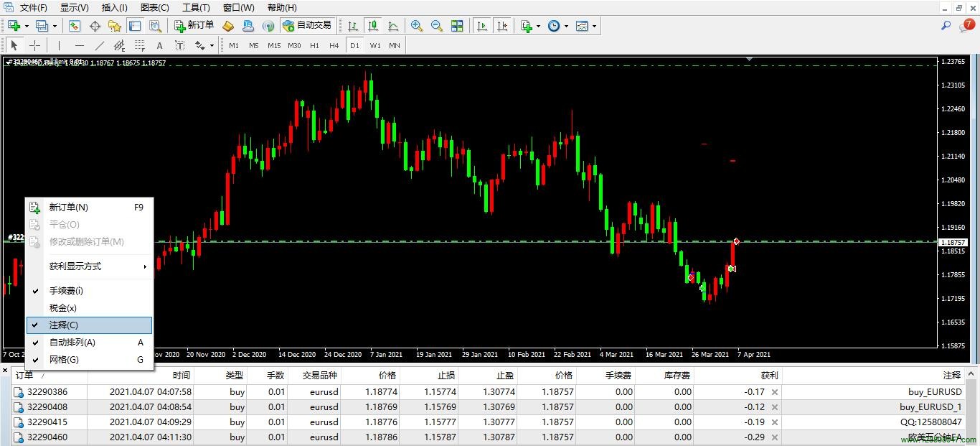
Task: Close order 32290386 with its X
Action: pyautogui.click(x=774, y=392)
